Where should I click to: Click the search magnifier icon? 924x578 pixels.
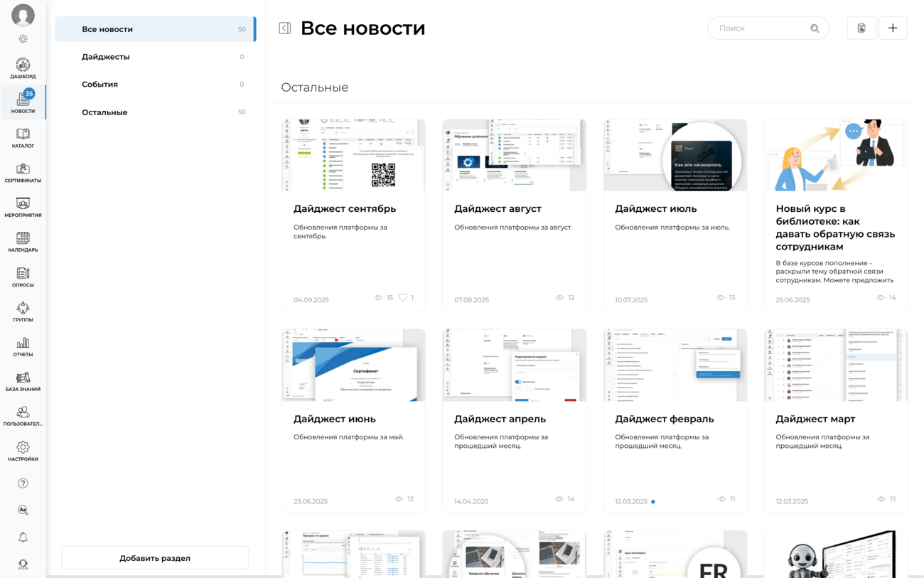(x=815, y=28)
